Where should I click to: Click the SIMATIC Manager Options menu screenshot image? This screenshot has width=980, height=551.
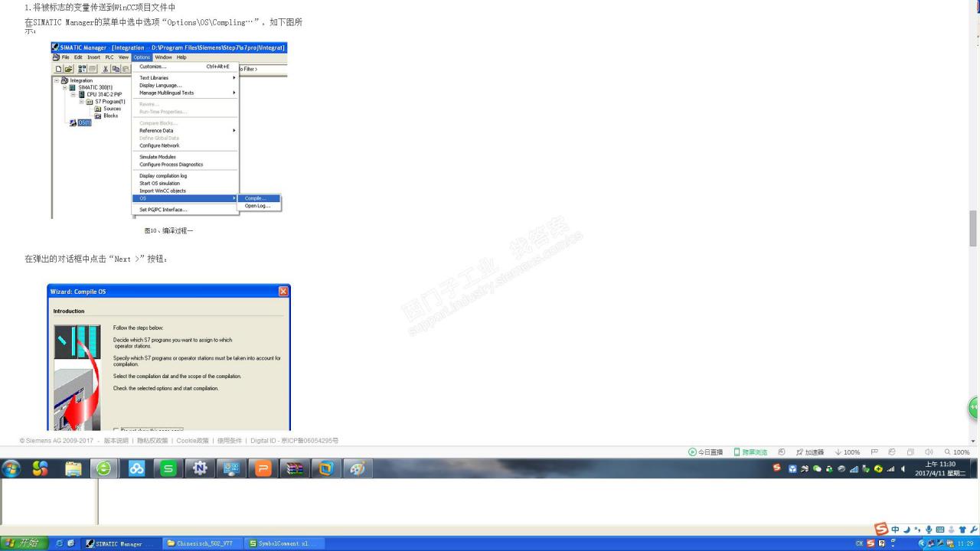(168, 130)
